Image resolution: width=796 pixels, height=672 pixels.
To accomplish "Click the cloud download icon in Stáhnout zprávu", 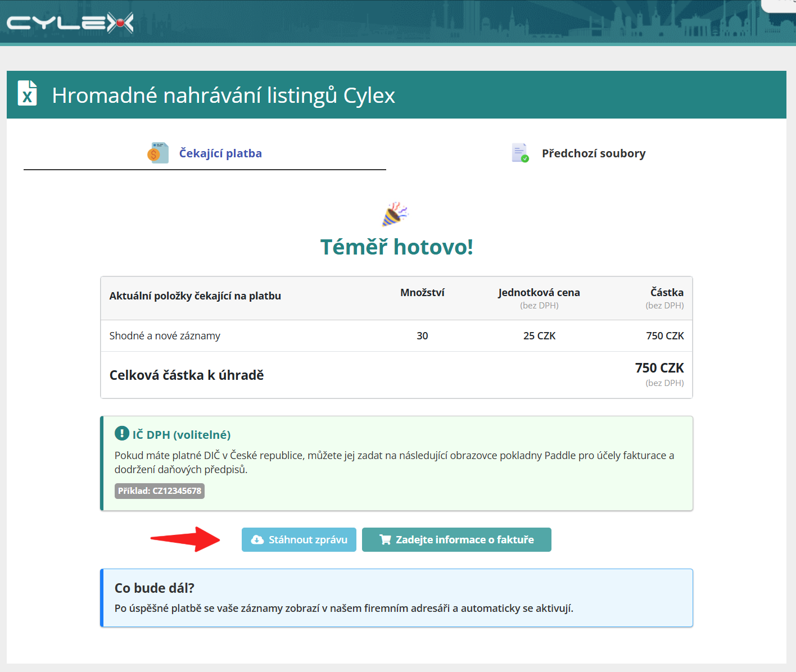I will pos(257,539).
